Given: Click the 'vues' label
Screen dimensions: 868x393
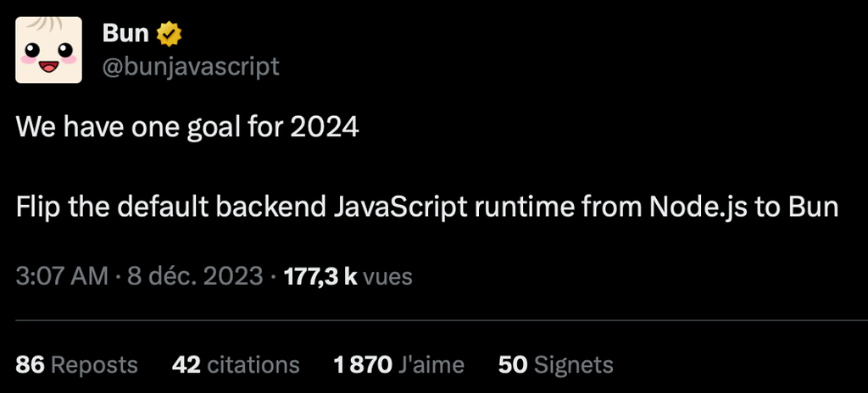Looking at the screenshot, I should click(387, 276).
